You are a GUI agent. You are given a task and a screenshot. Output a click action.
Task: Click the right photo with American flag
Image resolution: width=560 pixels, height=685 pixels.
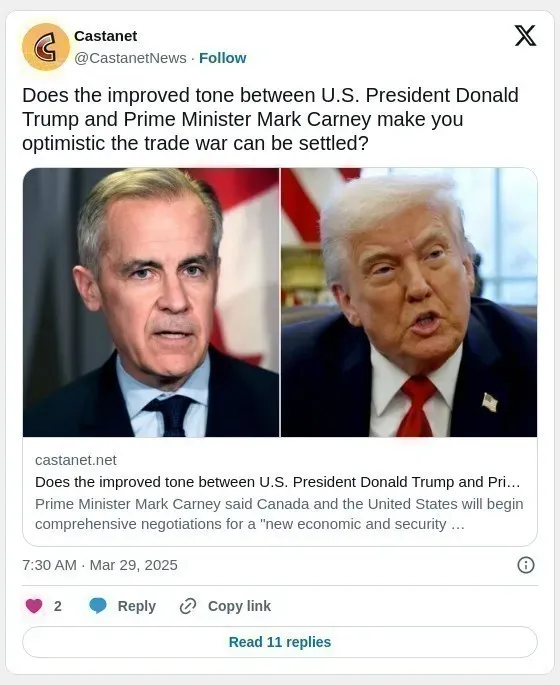409,302
